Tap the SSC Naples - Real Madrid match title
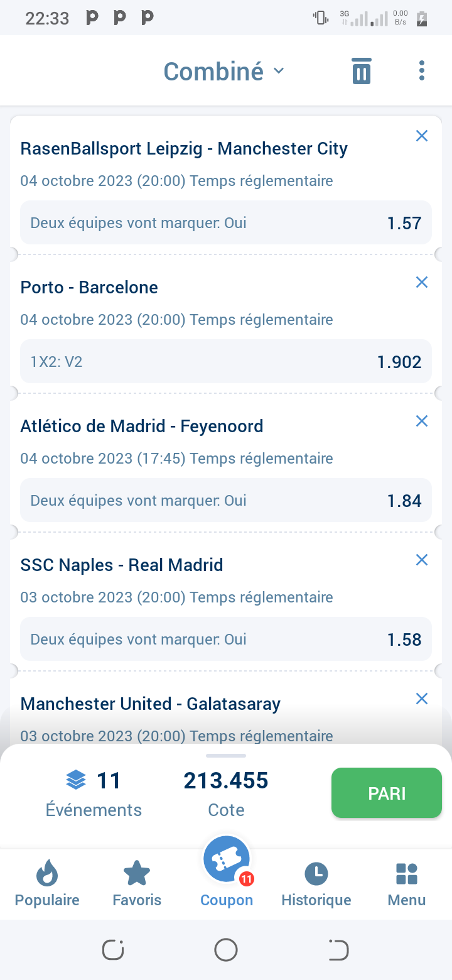Viewport: 452px width, 980px height. (x=122, y=565)
